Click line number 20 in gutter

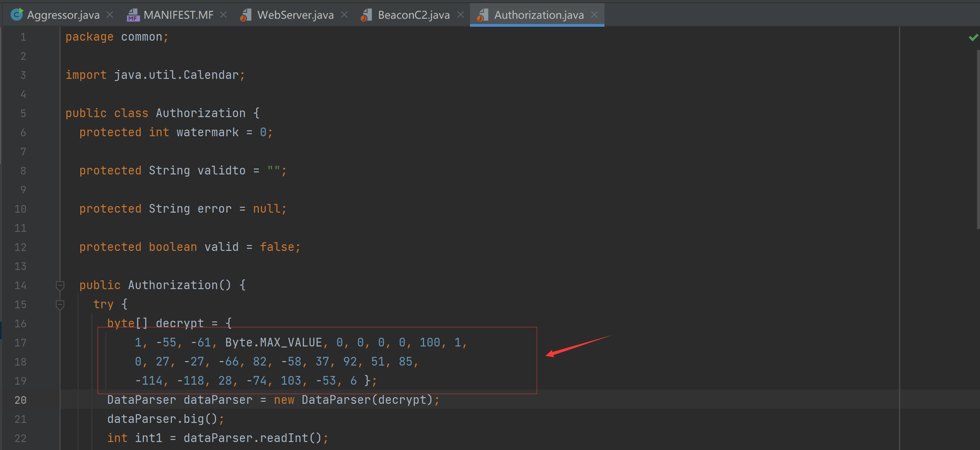tap(20, 400)
